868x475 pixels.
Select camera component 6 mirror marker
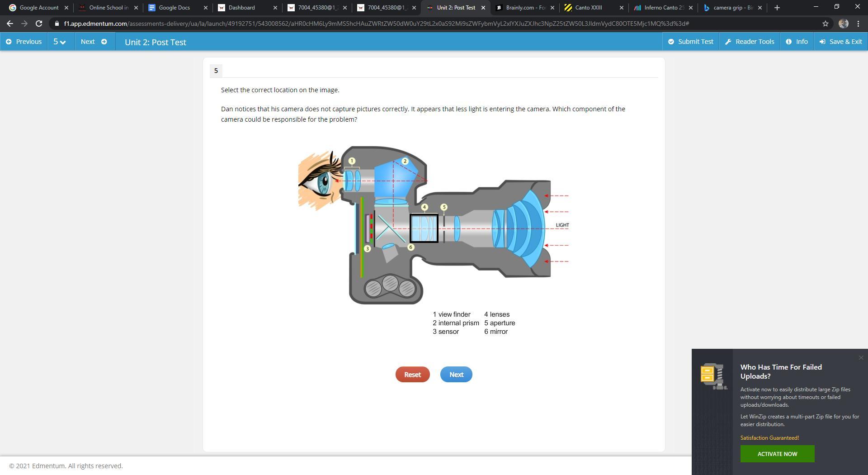pos(411,247)
